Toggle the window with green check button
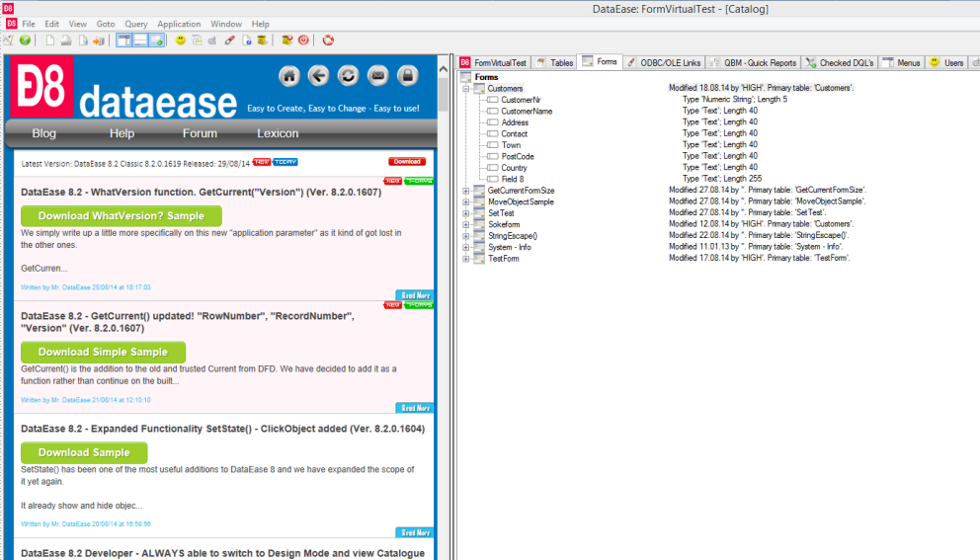This screenshot has width=980, height=560. click(x=157, y=40)
